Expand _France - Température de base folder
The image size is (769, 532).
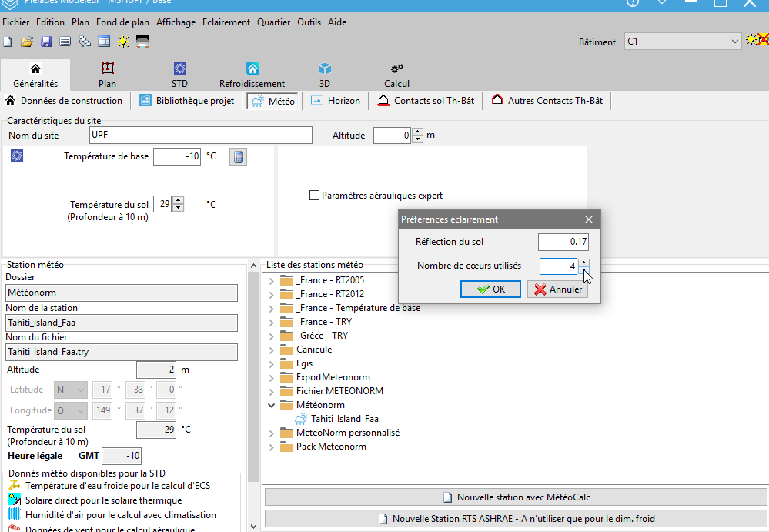pos(271,309)
